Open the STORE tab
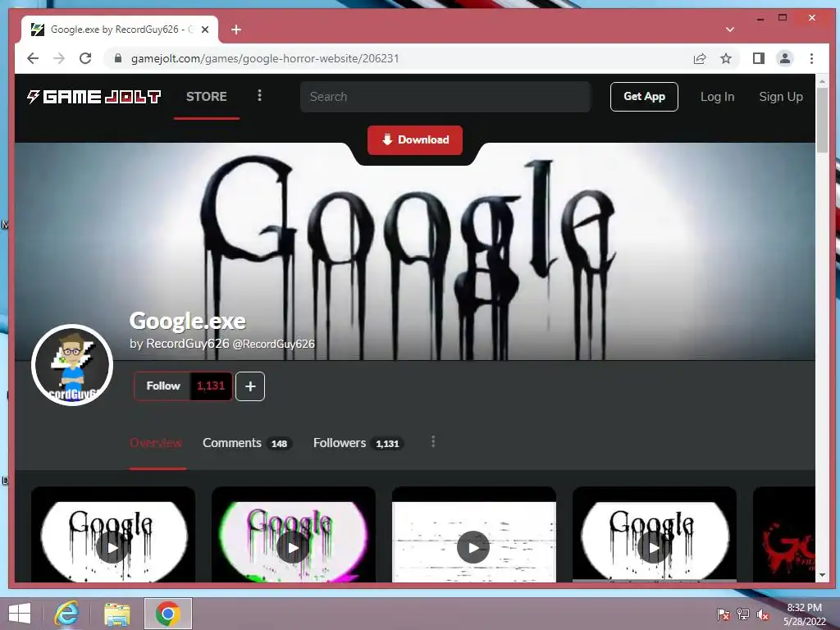Viewport: 840px width, 630px height. [x=206, y=97]
